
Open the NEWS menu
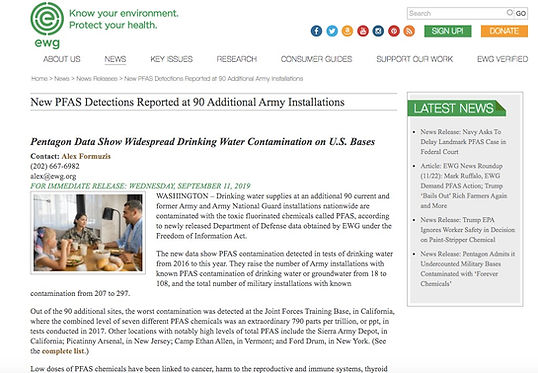pyautogui.click(x=115, y=59)
